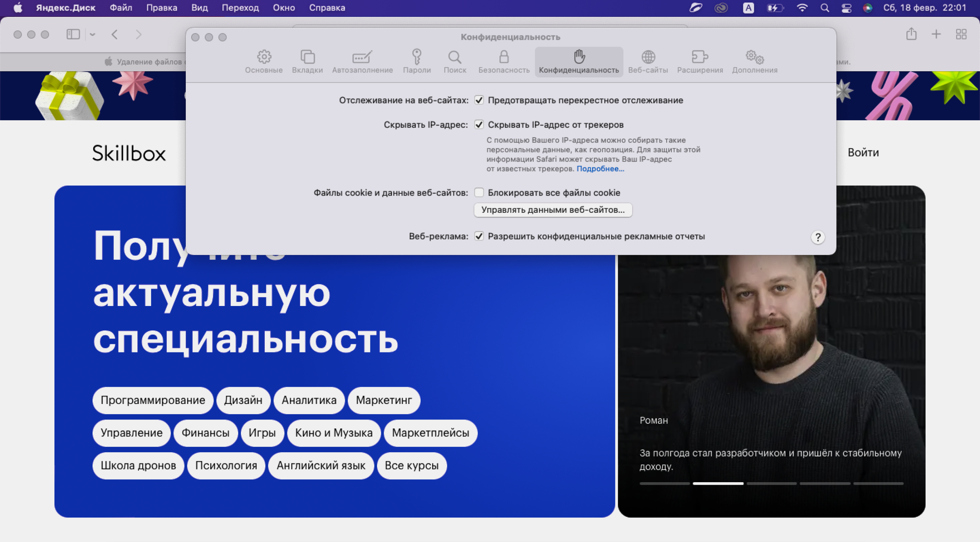Select the Английский язык chip
The image size is (980, 542).
[321, 466]
